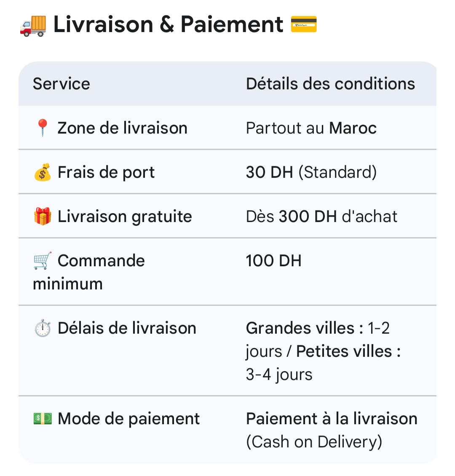Viewport: 455px width, 476px height.
Task: Click the '100 DH' minimum order value
Action: pyautogui.click(x=273, y=261)
